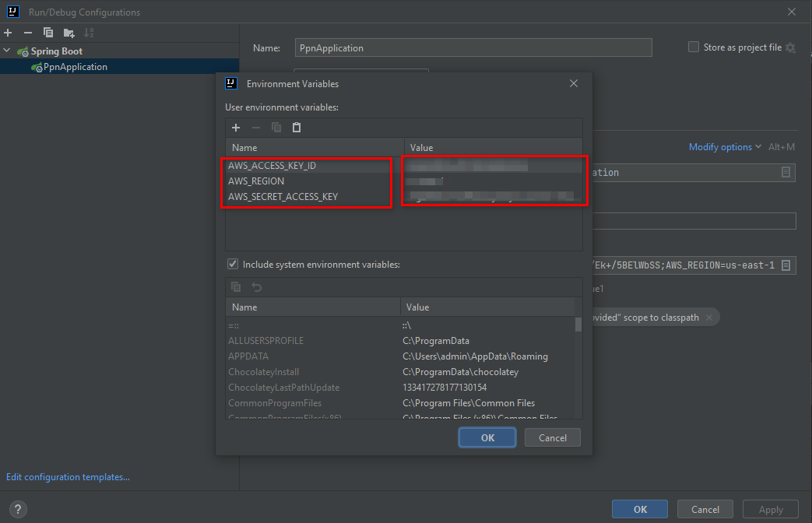Remove selected user environment variable
The height and width of the screenshot is (523, 812).
256,128
